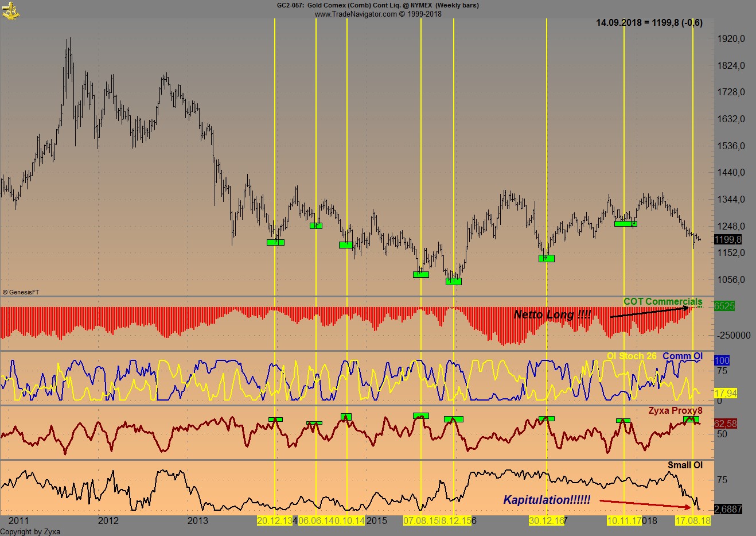
Task: Click the GC2-057 Gold Comex chart title
Action: click(377, 5)
